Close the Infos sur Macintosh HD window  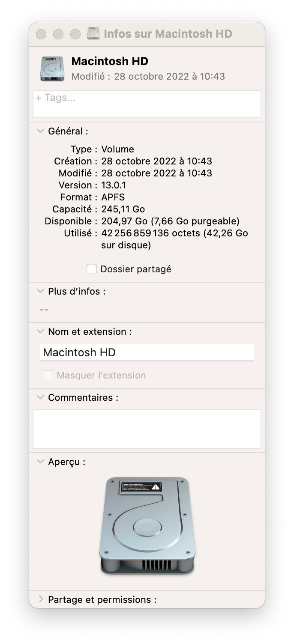click(41, 34)
